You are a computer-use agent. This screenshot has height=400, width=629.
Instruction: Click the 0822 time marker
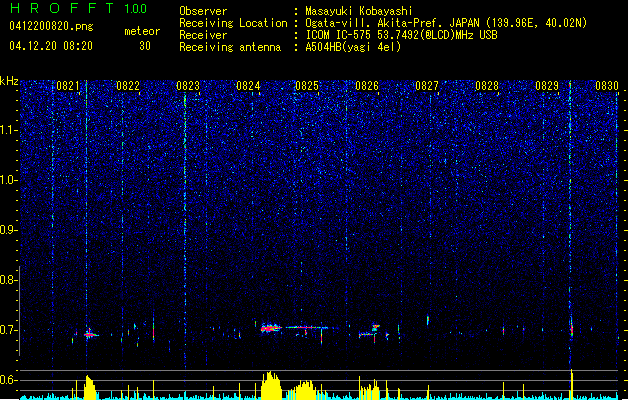[x=128, y=86]
